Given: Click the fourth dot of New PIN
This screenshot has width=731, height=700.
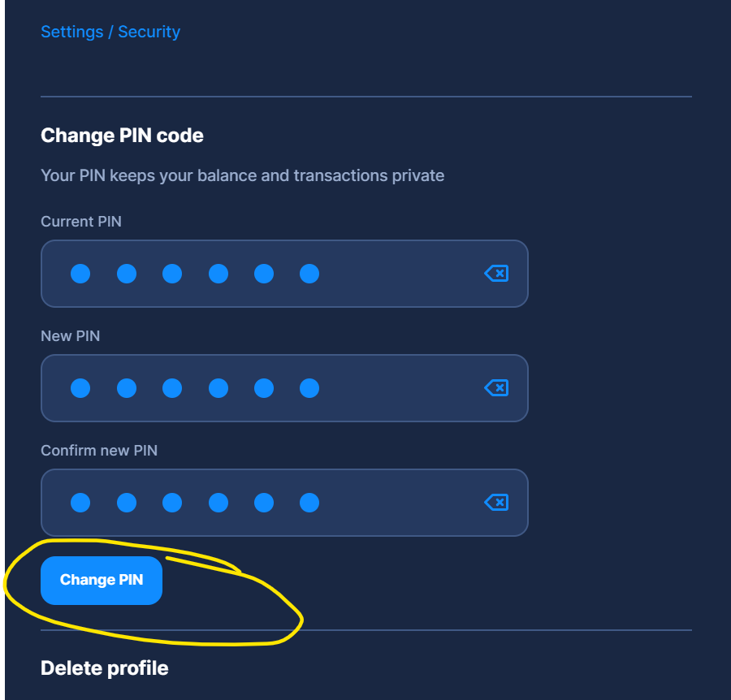Looking at the screenshot, I should coord(218,388).
